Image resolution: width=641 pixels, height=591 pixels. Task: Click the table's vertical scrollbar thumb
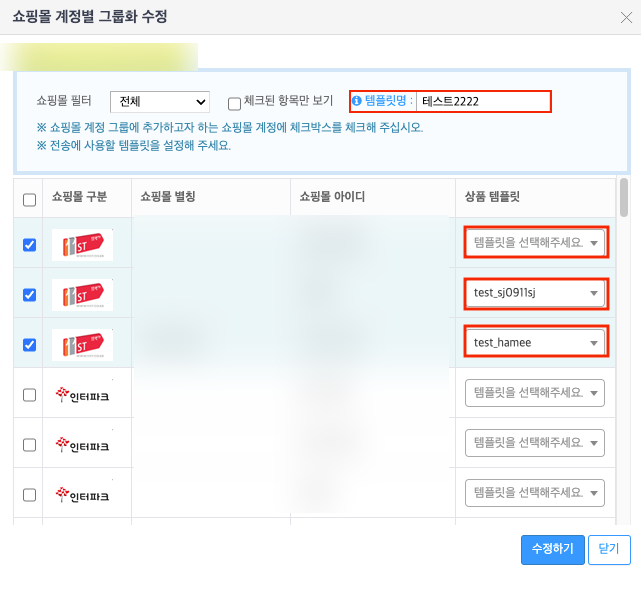[623, 197]
